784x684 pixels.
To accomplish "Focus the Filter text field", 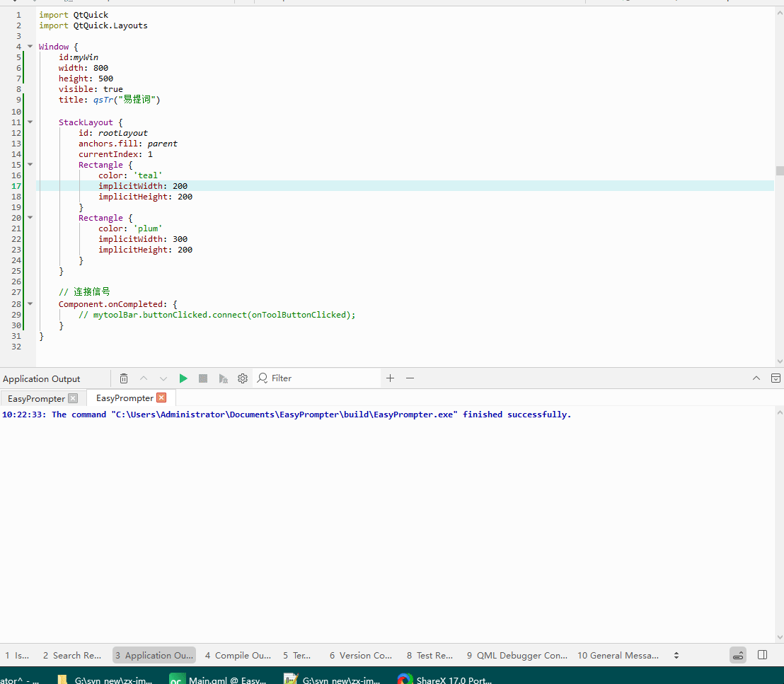I will coord(318,378).
